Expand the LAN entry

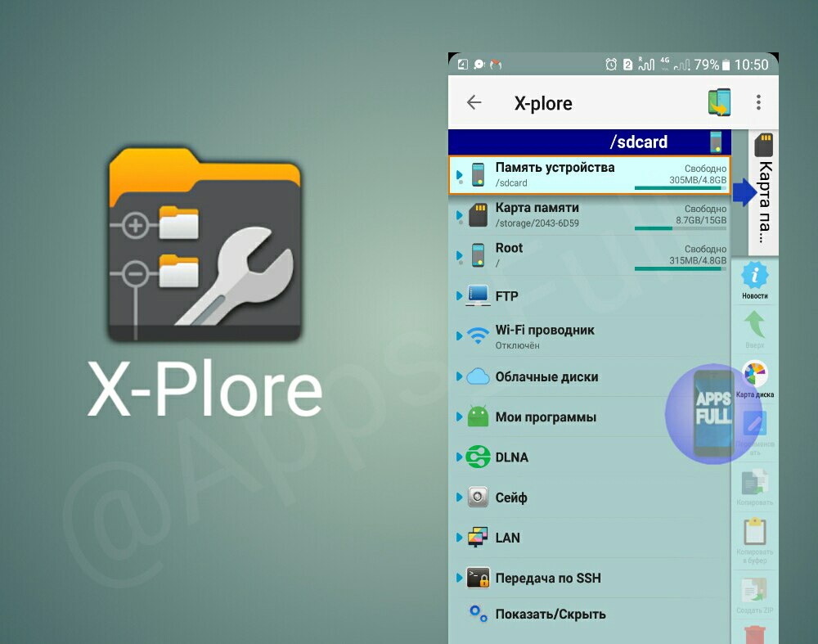click(x=459, y=537)
